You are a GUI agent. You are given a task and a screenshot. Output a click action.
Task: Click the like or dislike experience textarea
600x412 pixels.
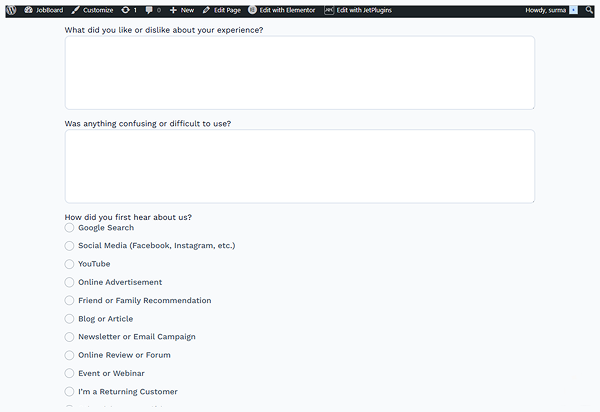299,73
